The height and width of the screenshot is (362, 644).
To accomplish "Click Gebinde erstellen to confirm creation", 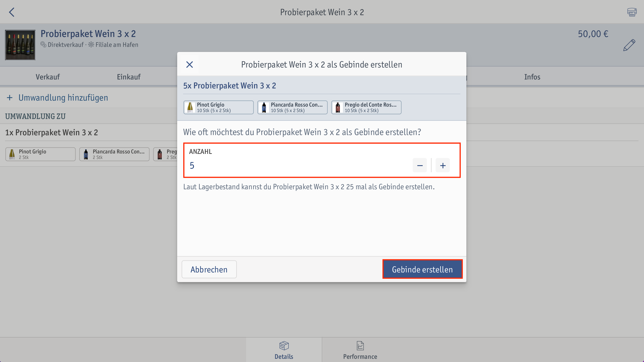I will pyautogui.click(x=422, y=269).
